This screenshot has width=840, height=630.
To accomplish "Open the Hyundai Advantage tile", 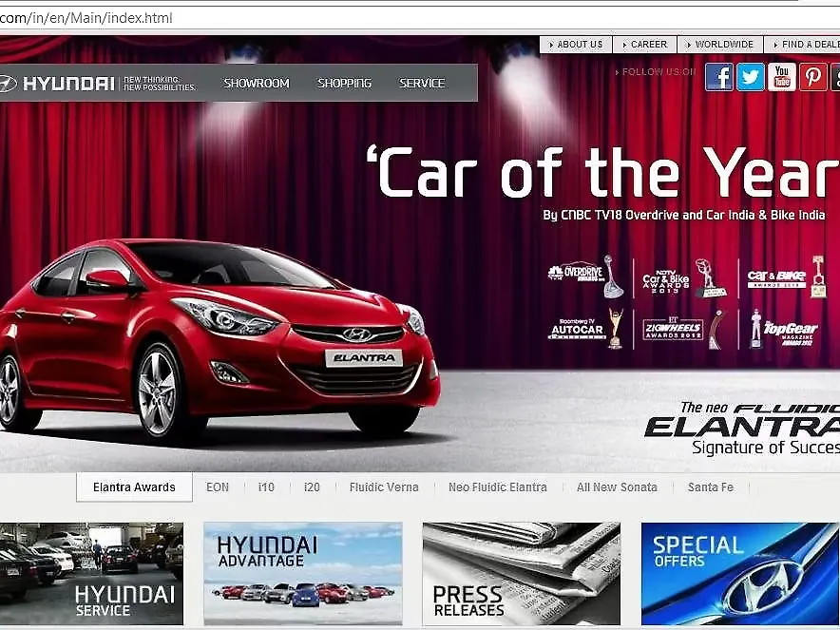I will coord(303,574).
